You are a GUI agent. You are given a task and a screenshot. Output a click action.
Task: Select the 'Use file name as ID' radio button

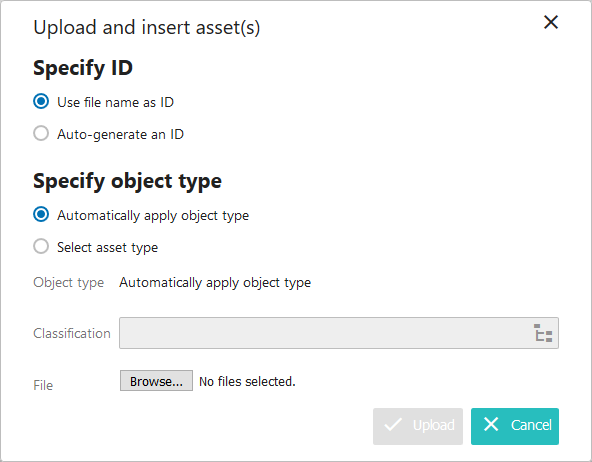point(41,102)
